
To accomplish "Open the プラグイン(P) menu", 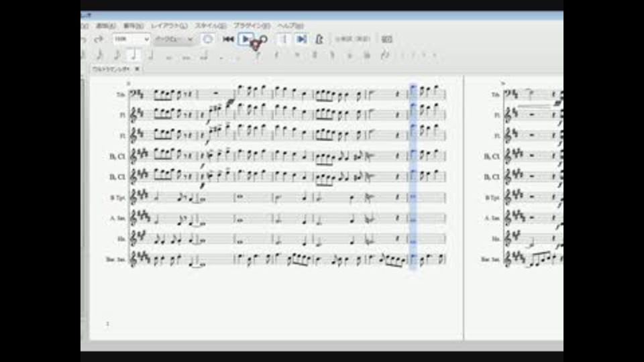I will 252,26.
